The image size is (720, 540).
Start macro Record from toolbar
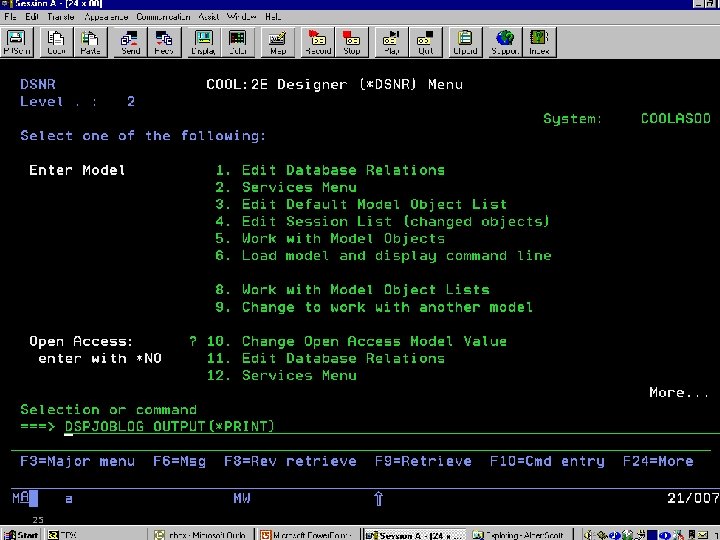[318, 42]
